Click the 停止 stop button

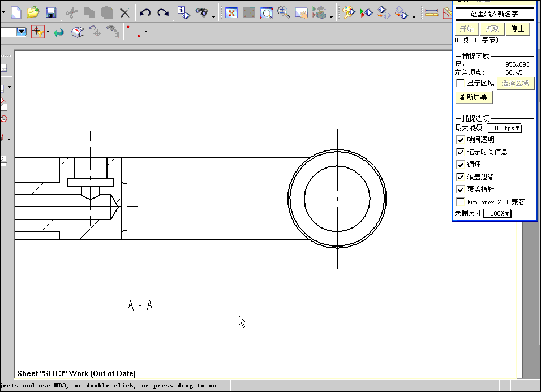pos(517,29)
